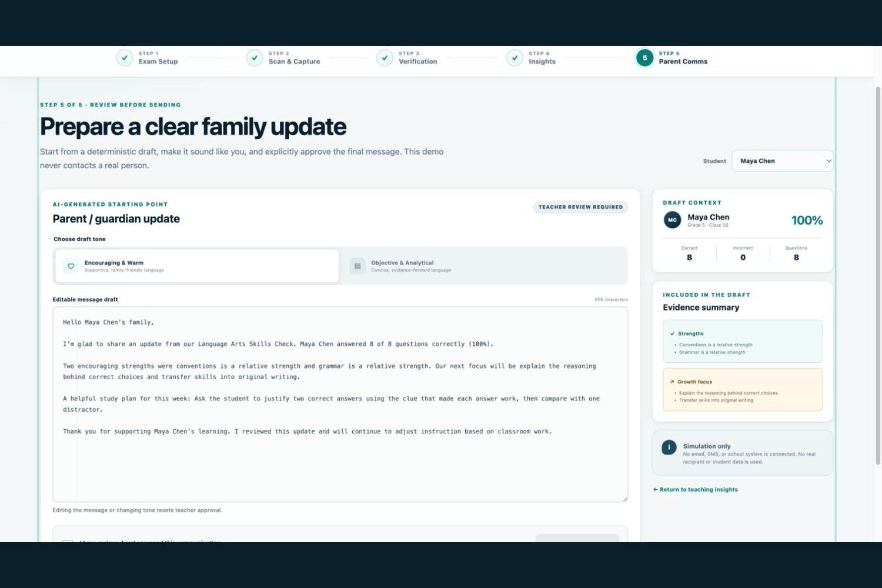Click the Strengths checkmark icon
The image size is (882, 588).
pyautogui.click(x=672, y=333)
